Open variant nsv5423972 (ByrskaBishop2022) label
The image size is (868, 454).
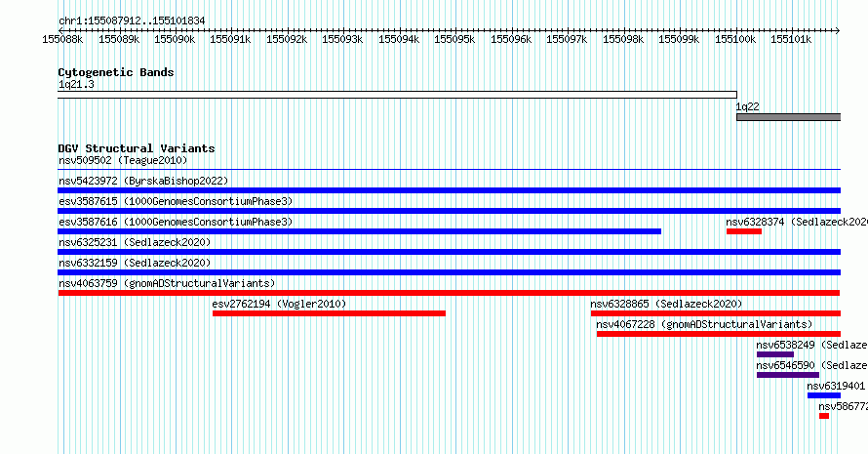tap(143, 181)
